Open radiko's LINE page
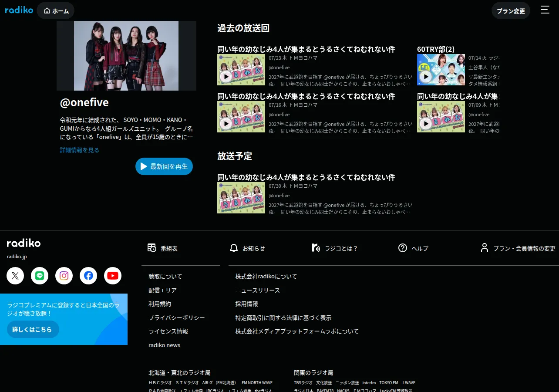Viewport: 559px width, 392px height. [x=40, y=276]
